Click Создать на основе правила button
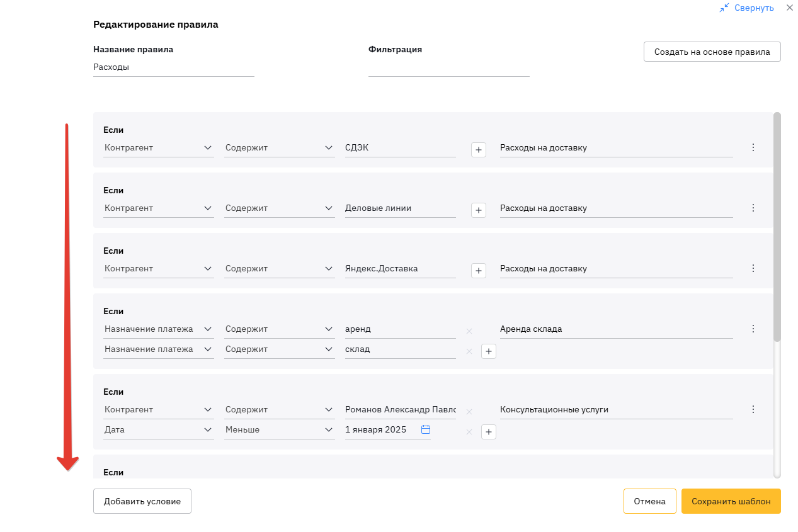This screenshot has height=532, width=798. [712, 52]
